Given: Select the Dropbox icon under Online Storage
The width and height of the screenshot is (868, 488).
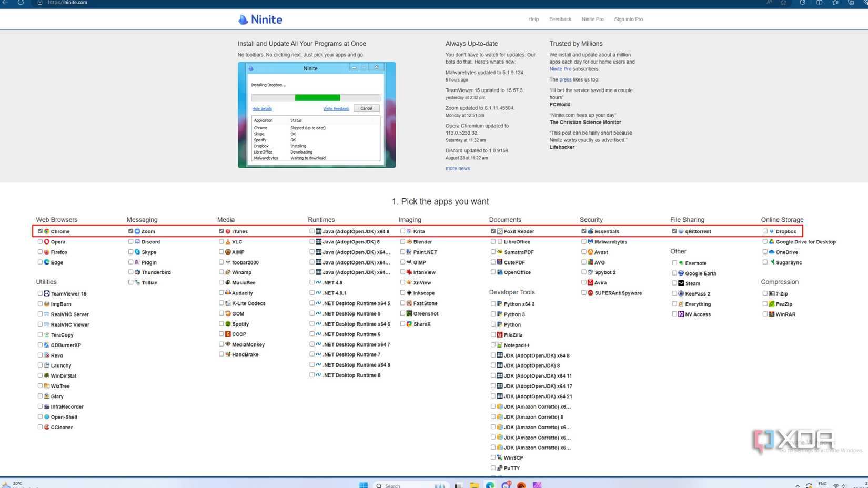Looking at the screenshot, I should (772, 231).
